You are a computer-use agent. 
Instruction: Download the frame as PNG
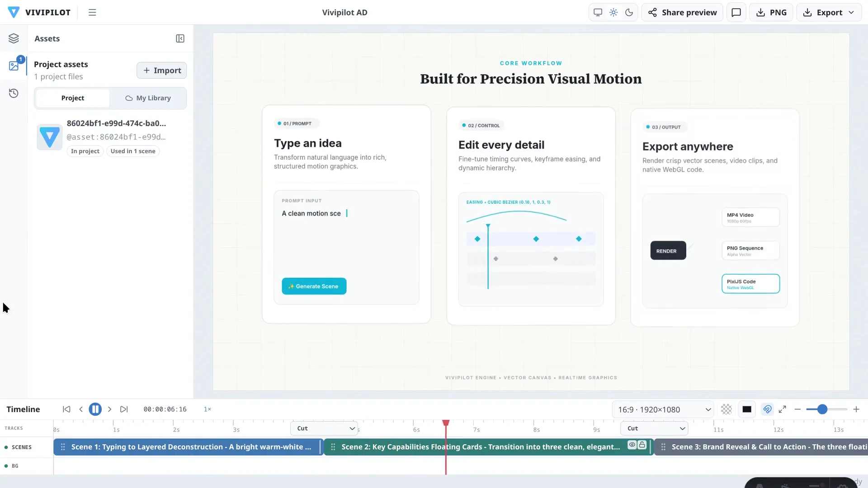coord(771,12)
